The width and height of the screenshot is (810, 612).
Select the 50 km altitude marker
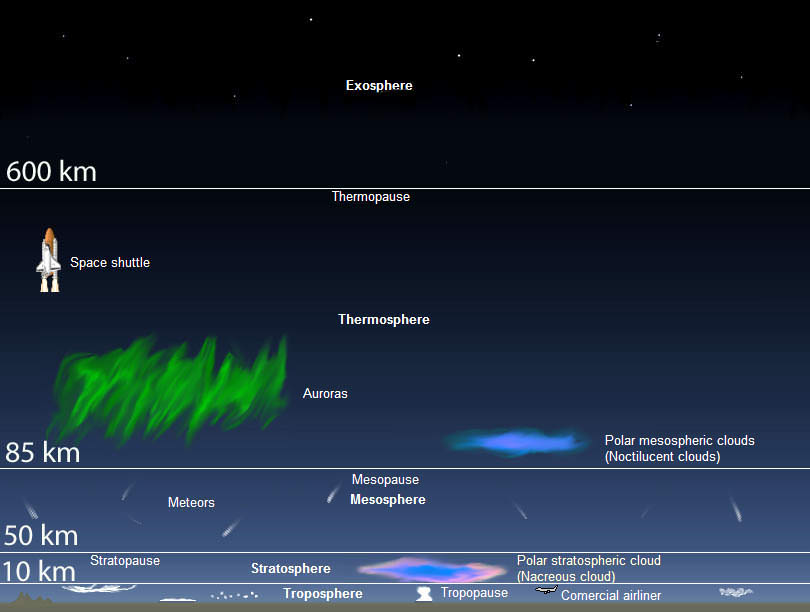(41, 535)
